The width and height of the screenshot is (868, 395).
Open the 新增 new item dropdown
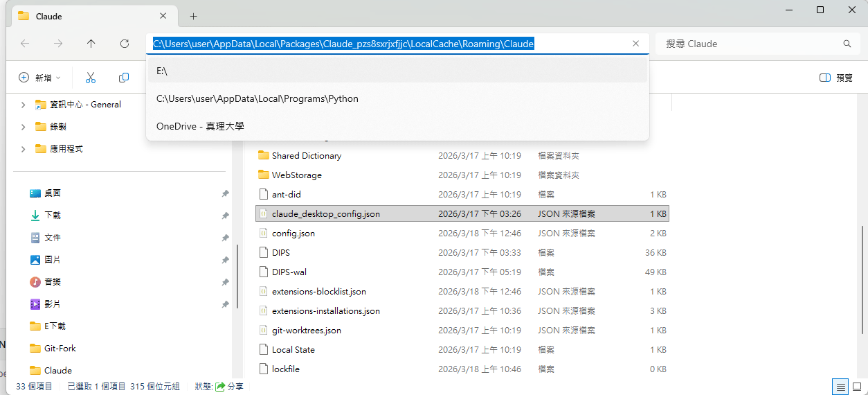coord(40,78)
